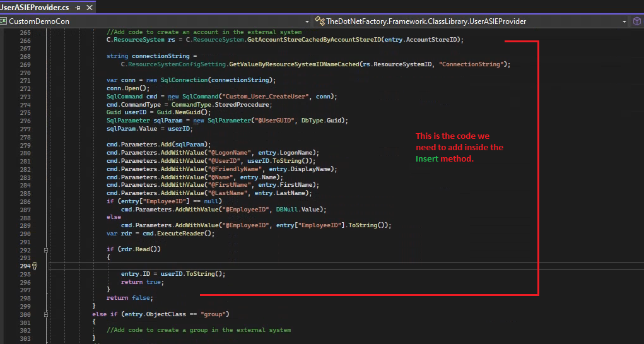644x344 pixels.
Task: Click GetValueByResourceSystemIDNameCached in the code
Action: click(294, 64)
